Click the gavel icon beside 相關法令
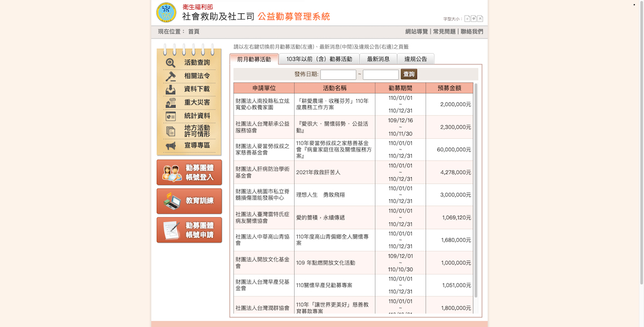 coord(171,76)
